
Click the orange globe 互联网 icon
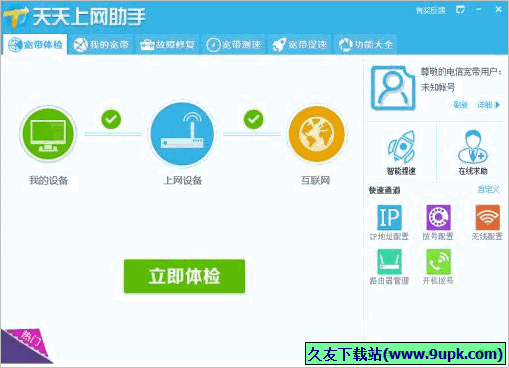click(316, 133)
